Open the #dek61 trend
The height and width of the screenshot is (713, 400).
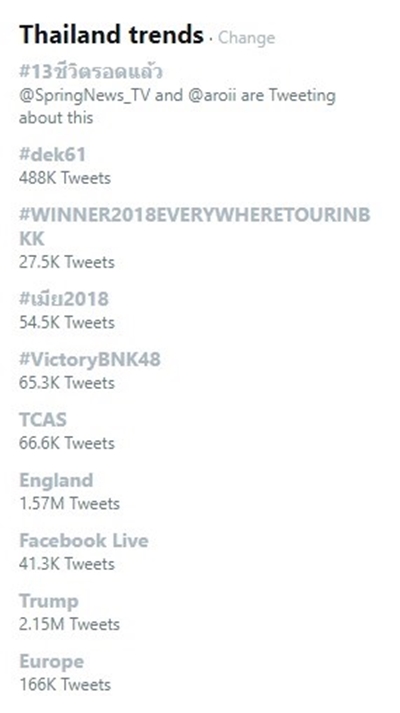click(52, 155)
